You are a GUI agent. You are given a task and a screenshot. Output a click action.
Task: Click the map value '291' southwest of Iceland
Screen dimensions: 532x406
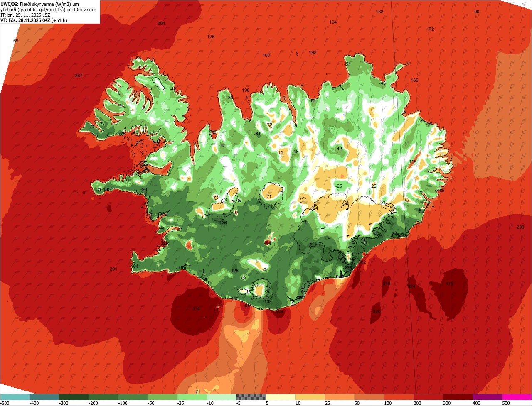(113, 269)
